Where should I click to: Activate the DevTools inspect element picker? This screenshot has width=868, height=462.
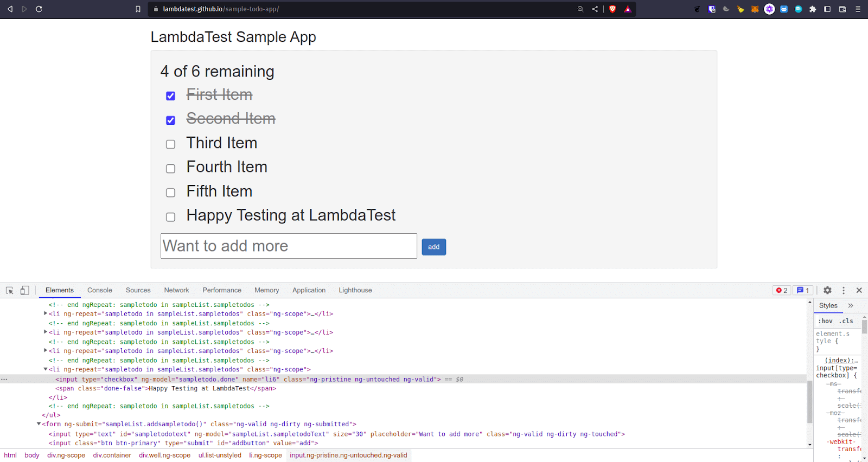10,291
